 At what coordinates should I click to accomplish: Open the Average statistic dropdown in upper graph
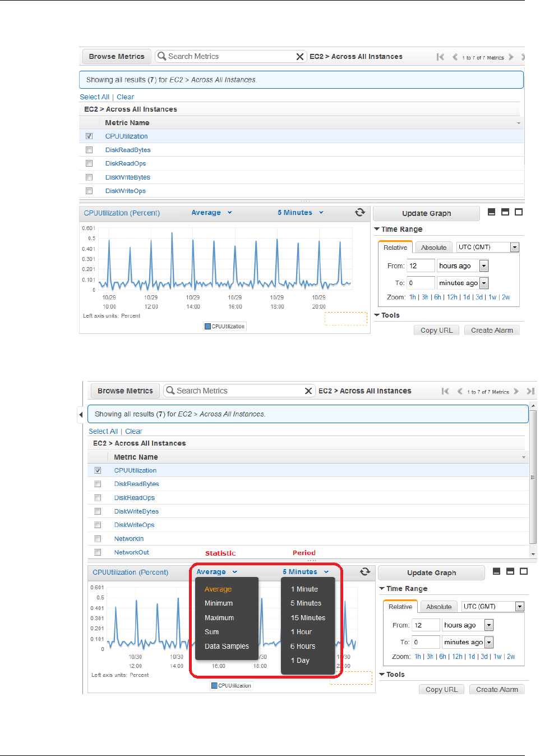point(211,213)
